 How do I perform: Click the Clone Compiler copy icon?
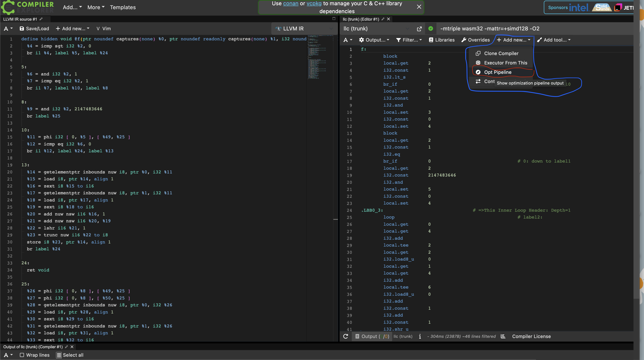[478, 53]
